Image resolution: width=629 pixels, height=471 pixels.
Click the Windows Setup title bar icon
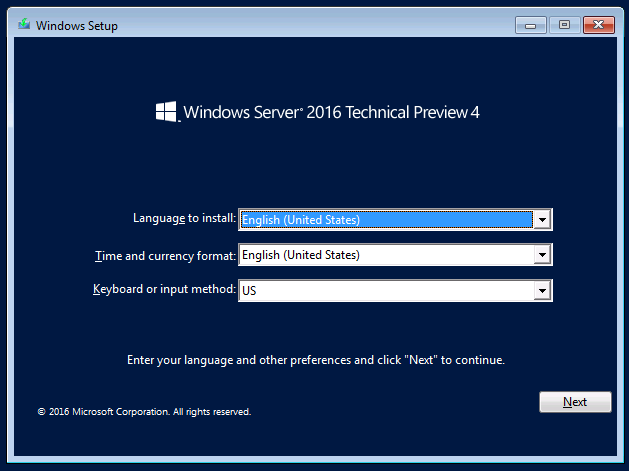pyautogui.click(x=22, y=25)
